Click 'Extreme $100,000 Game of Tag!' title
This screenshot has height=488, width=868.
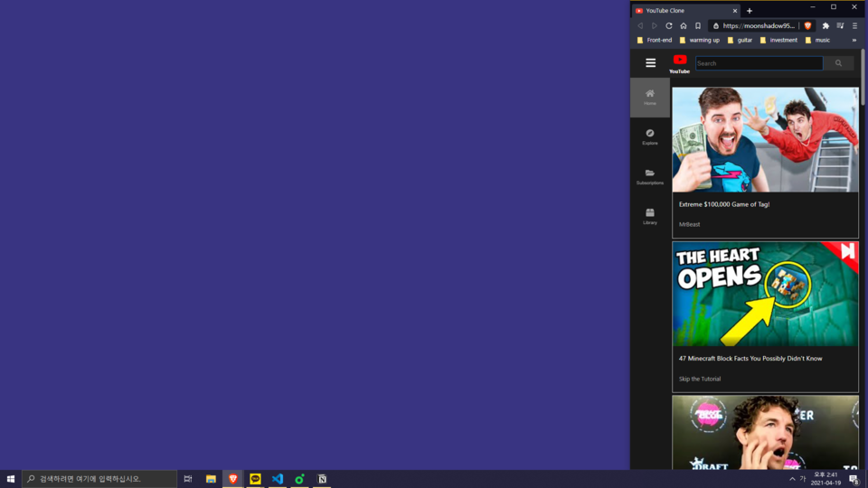point(724,204)
